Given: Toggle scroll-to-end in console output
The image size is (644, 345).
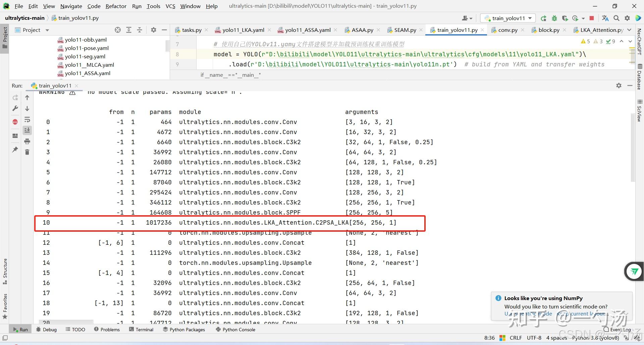Looking at the screenshot, I should coord(27,130).
